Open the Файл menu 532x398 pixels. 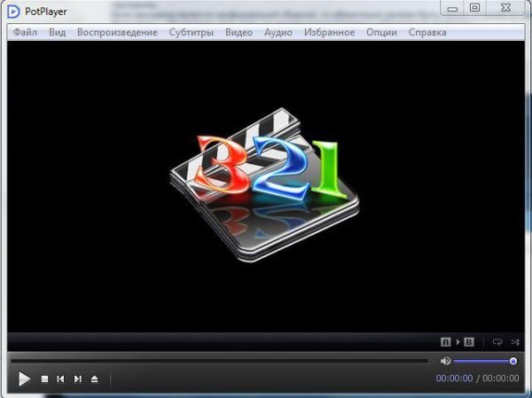(25, 32)
